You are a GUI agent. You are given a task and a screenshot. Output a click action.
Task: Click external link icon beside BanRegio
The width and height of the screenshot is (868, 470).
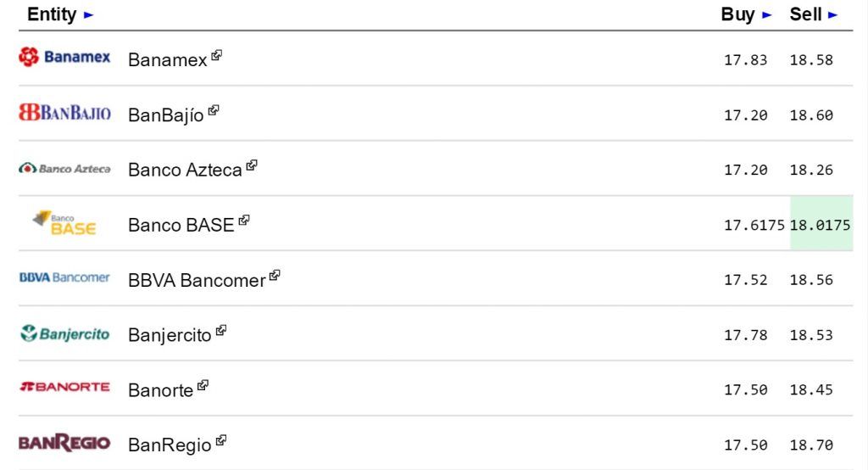(x=221, y=440)
